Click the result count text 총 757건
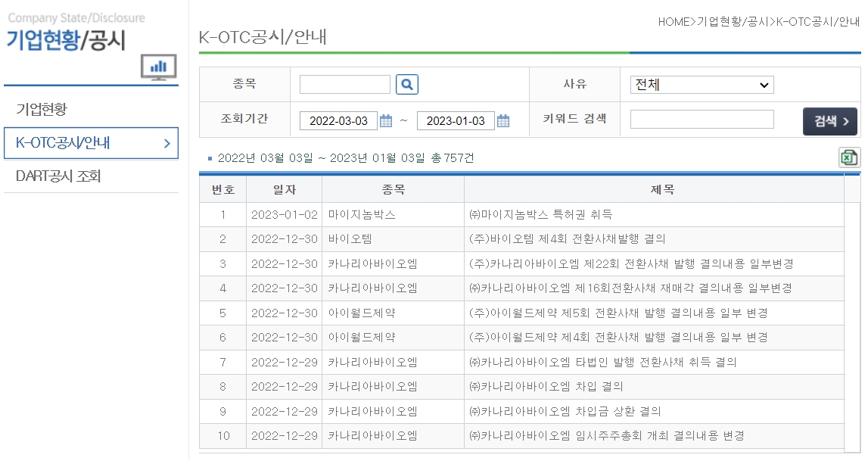 click(453, 157)
